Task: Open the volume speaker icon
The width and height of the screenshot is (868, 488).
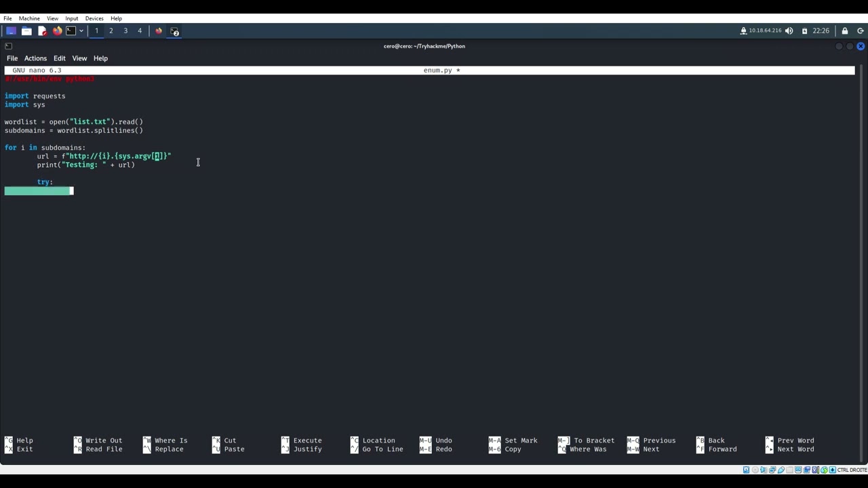Action: click(x=789, y=31)
